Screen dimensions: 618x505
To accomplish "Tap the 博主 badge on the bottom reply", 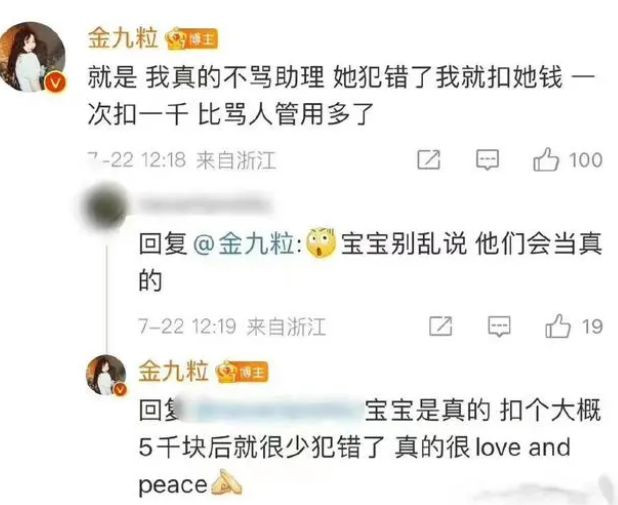I will pyautogui.click(x=242, y=372).
